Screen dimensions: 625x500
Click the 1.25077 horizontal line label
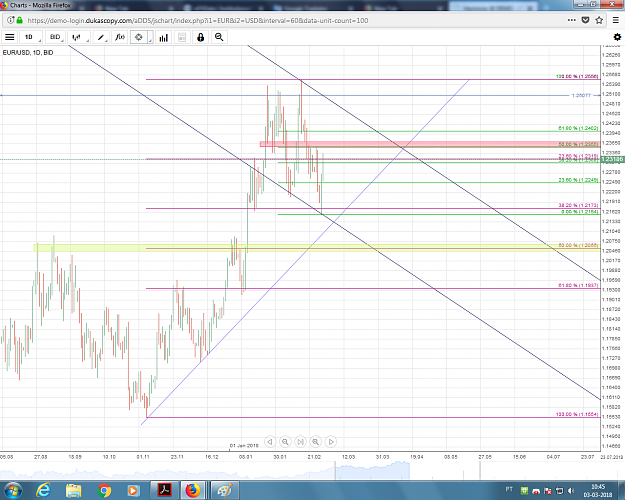click(x=581, y=95)
